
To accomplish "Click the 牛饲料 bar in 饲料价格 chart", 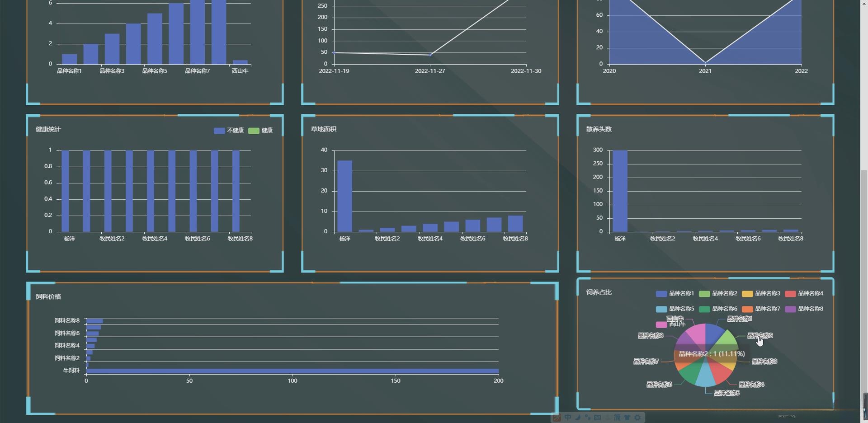I will (x=292, y=371).
